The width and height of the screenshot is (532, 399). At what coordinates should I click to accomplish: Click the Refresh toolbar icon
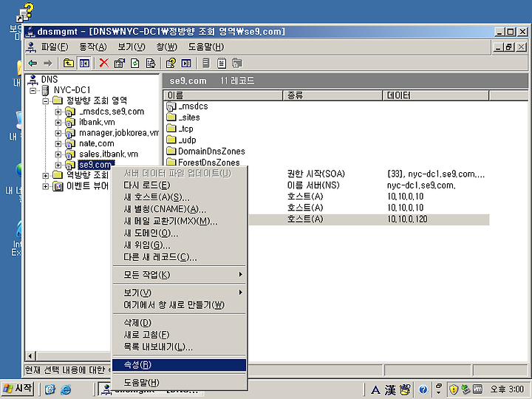point(135,63)
